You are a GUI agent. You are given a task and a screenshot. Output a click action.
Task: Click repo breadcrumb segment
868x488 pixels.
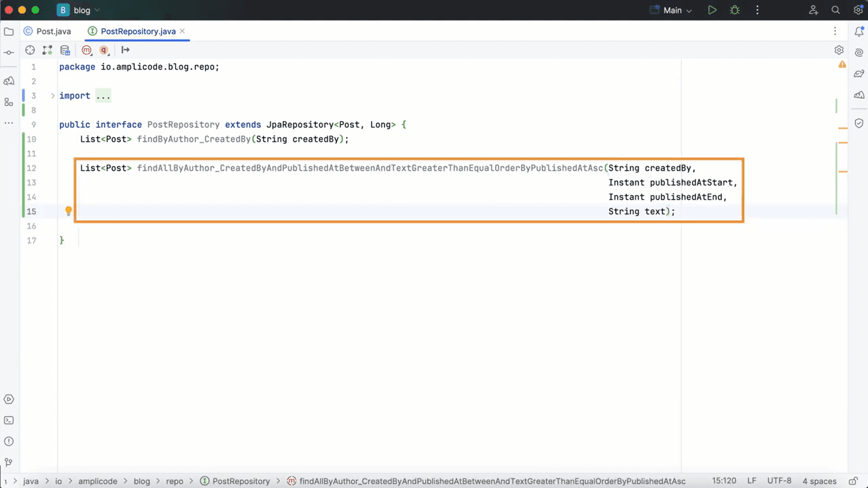click(174, 481)
